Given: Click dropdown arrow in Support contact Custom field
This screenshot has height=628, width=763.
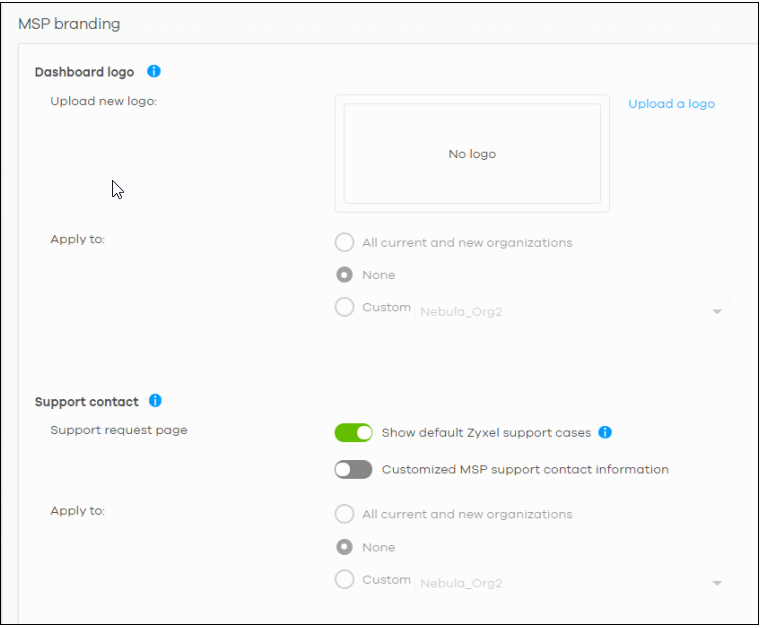Looking at the screenshot, I should click(x=717, y=583).
